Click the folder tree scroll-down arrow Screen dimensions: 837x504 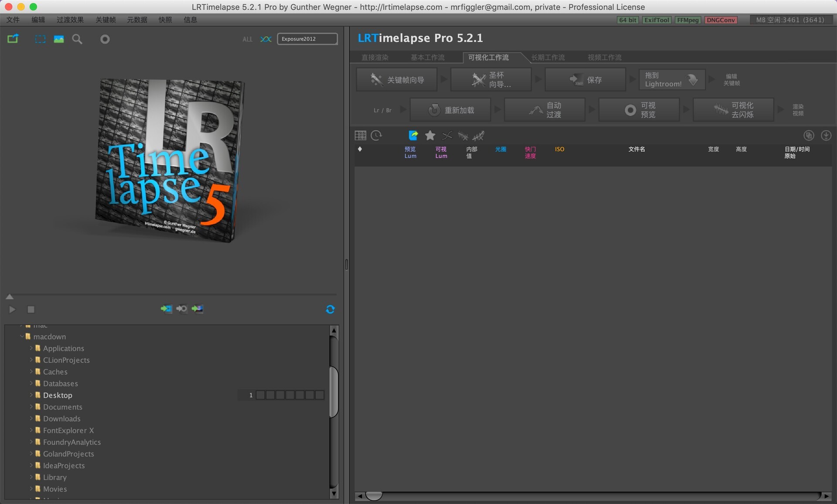(x=334, y=494)
